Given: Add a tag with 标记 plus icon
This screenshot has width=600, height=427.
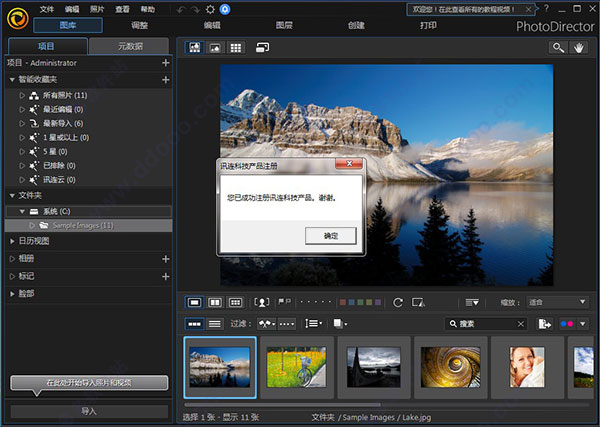Looking at the screenshot, I should pos(166,276).
